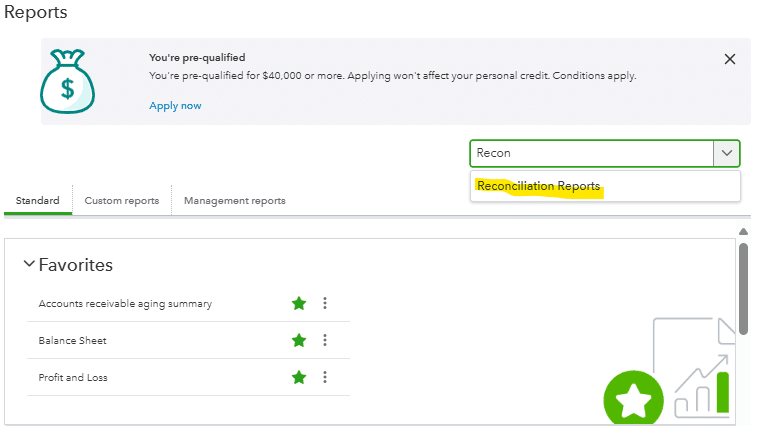Open the report search dropdown arrow

point(727,153)
